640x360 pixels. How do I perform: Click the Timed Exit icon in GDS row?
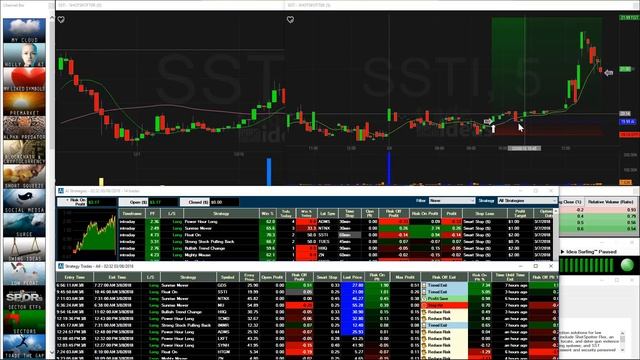click(x=424, y=285)
